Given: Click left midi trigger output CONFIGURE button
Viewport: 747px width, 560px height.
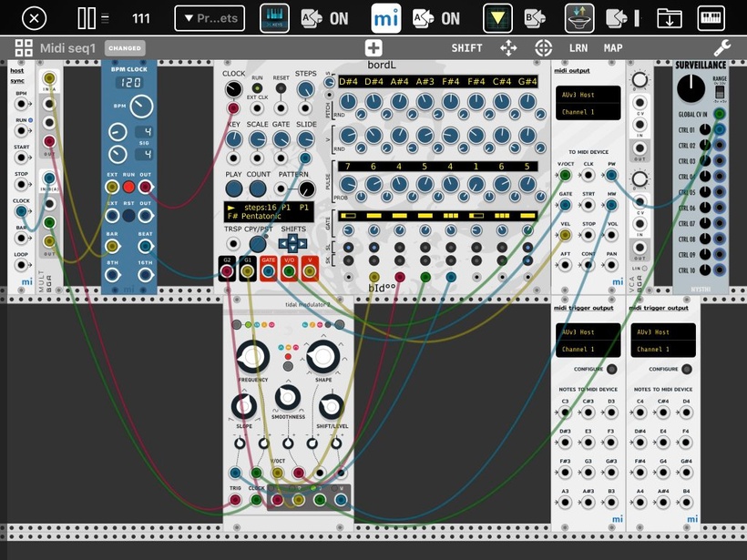Looking at the screenshot, I should [x=611, y=369].
